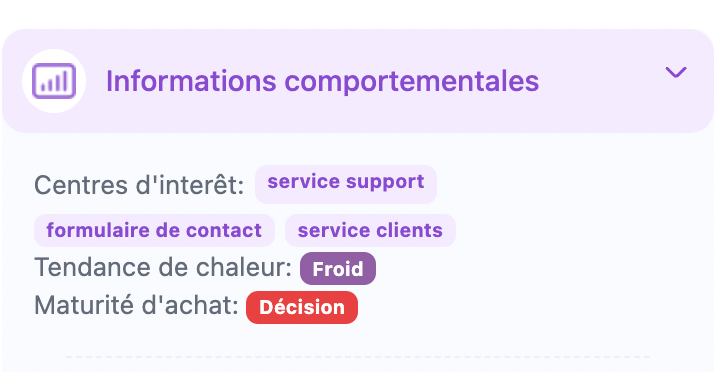Click the Informations comportementales heading text
The image size is (722, 372).
pos(322,81)
